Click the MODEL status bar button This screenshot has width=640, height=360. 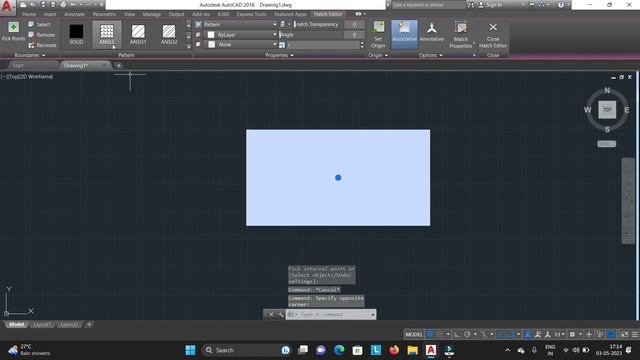tap(414, 334)
